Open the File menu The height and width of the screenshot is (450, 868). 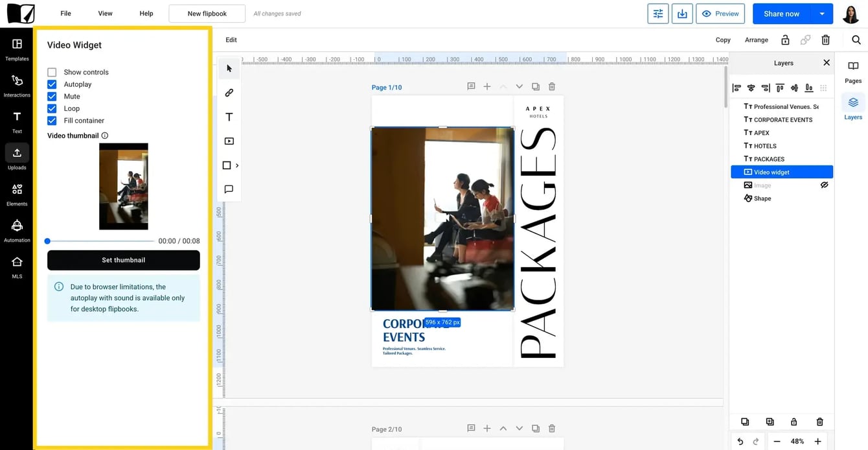click(x=65, y=14)
